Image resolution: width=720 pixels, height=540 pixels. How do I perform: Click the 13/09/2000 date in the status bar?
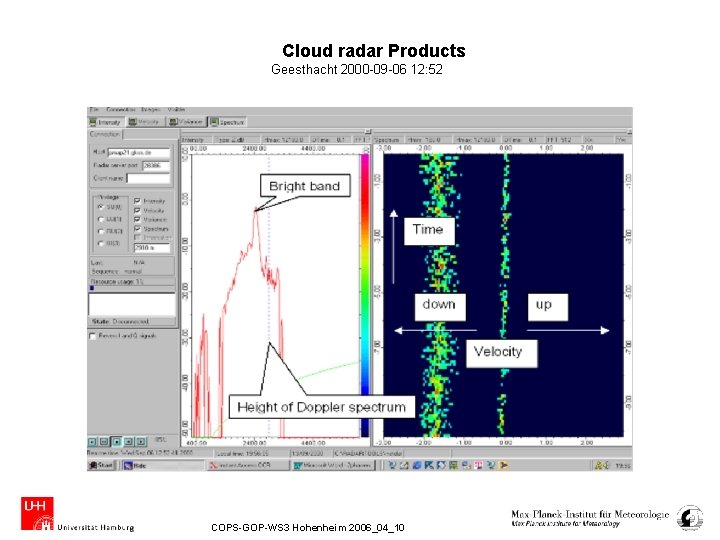tap(310, 454)
